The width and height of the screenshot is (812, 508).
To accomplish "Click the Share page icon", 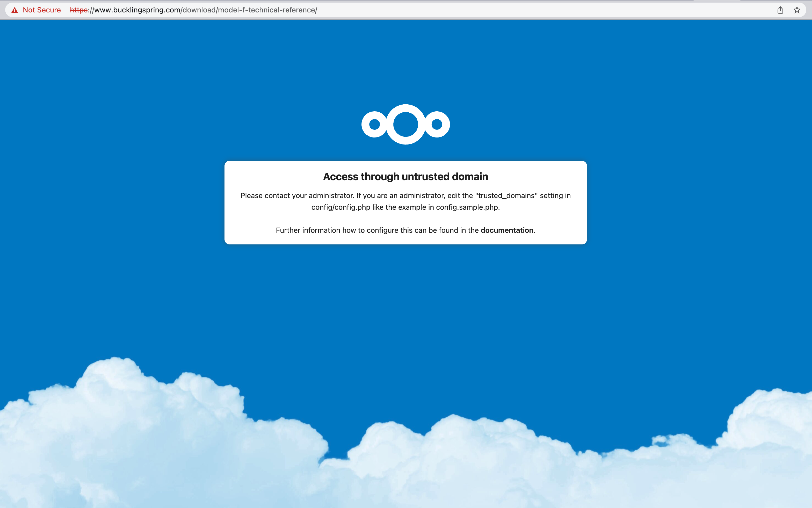I will (x=780, y=10).
